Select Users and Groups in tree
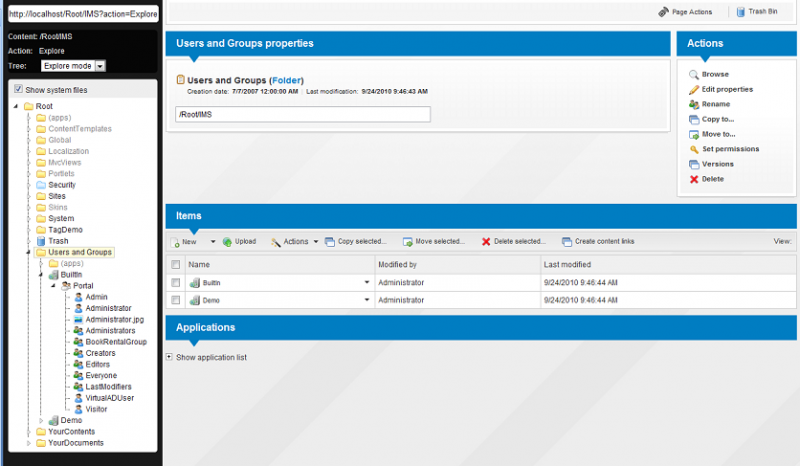Viewport: 800px width, 466px height. click(80, 252)
